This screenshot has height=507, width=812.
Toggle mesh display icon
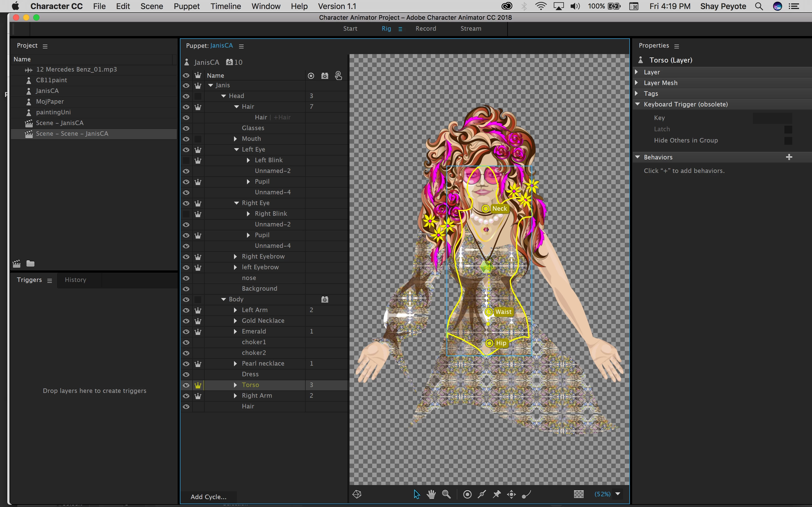357,494
